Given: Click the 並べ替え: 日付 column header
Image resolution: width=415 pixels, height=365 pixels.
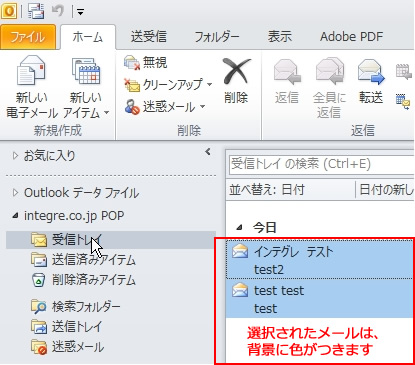Looking at the screenshot, I should tap(290, 190).
